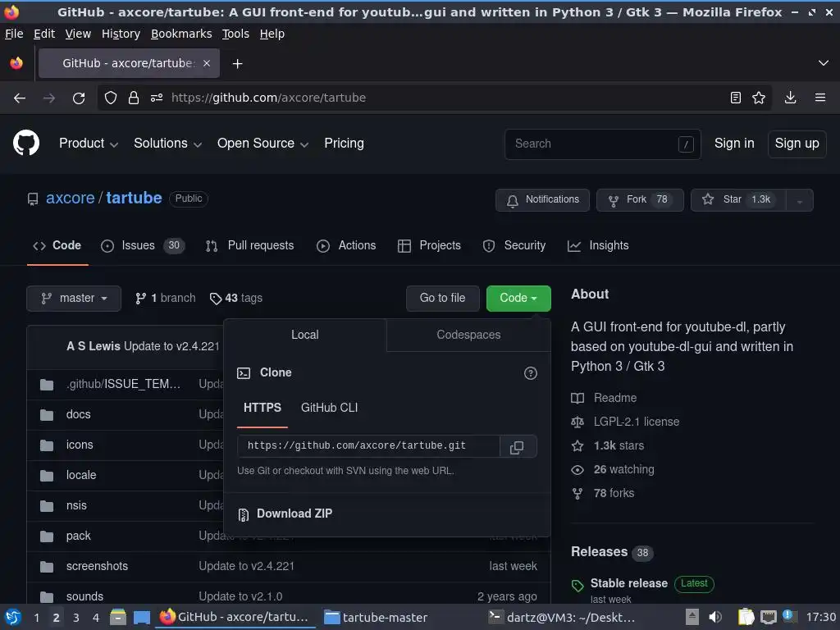The height and width of the screenshot is (630, 840).
Task: Open the nsis folder
Action: pos(76,505)
